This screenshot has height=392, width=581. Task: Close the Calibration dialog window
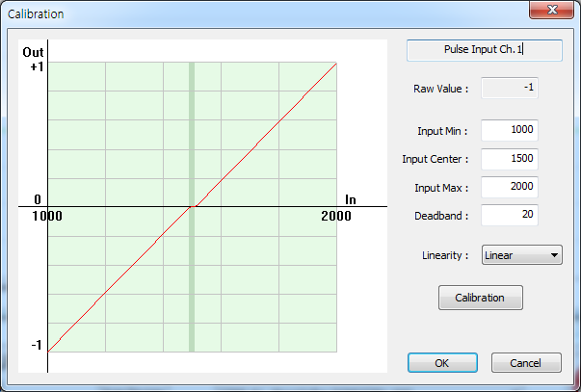point(552,10)
